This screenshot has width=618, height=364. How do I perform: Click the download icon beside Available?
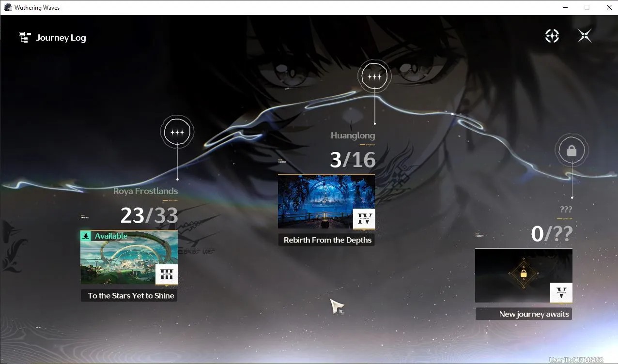[86, 236]
